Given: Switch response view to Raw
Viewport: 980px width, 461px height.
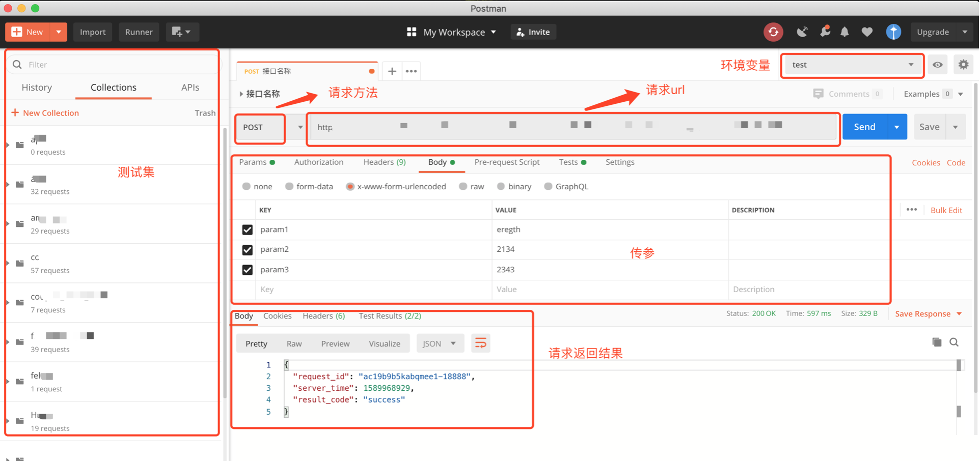Looking at the screenshot, I should (294, 343).
